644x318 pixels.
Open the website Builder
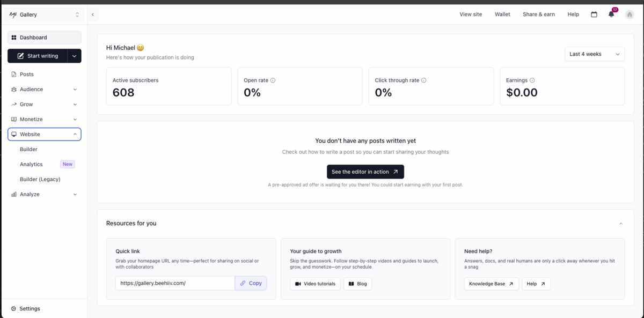28,149
